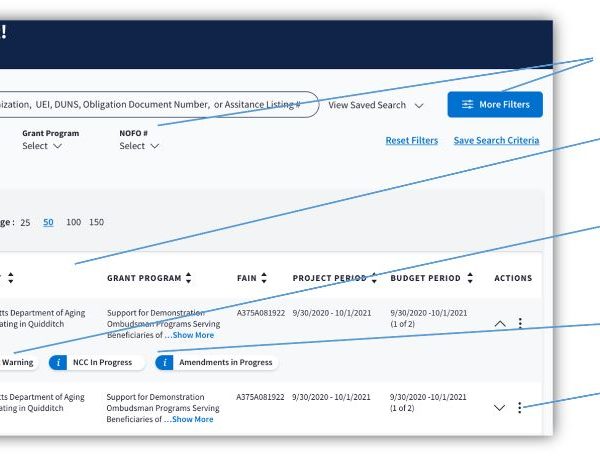The height and width of the screenshot is (457, 600).
Task: Open the second row's three-dot actions menu
Action: 520,408
